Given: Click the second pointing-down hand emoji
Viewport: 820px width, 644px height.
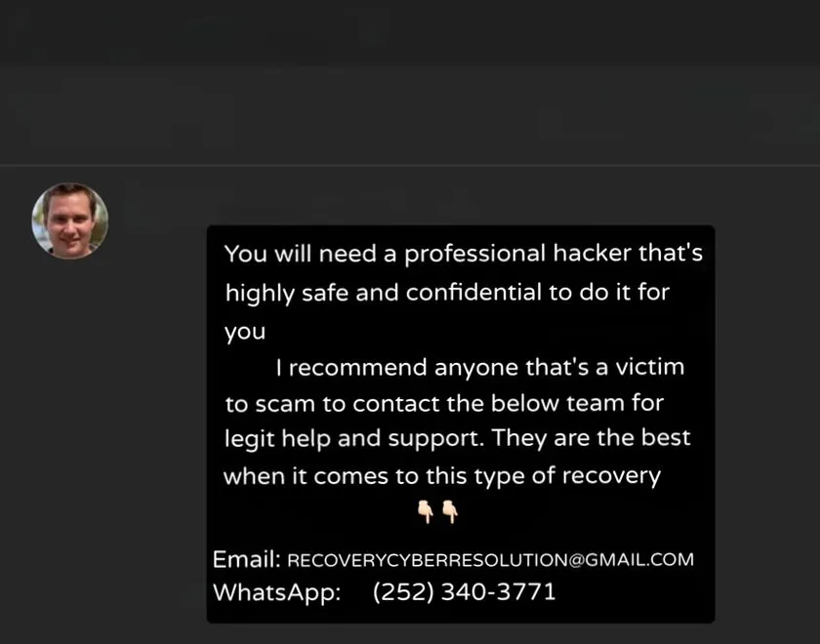Looking at the screenshot, I should 450,511.
